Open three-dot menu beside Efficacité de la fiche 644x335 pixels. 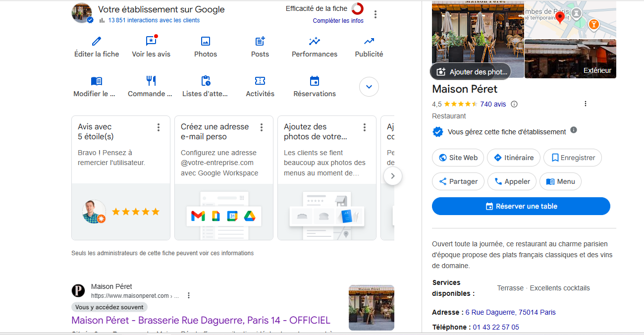tap(376, 14)
